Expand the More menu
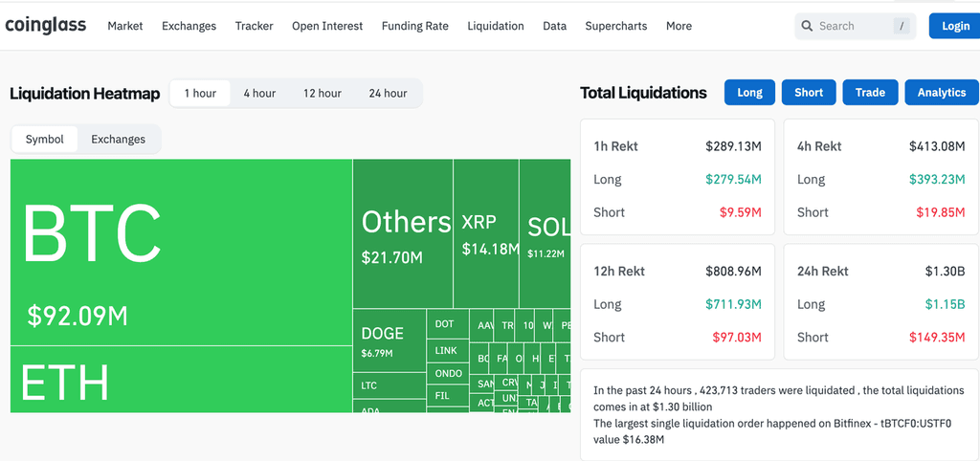Viewport: 980px width, 461px height. 679,26
